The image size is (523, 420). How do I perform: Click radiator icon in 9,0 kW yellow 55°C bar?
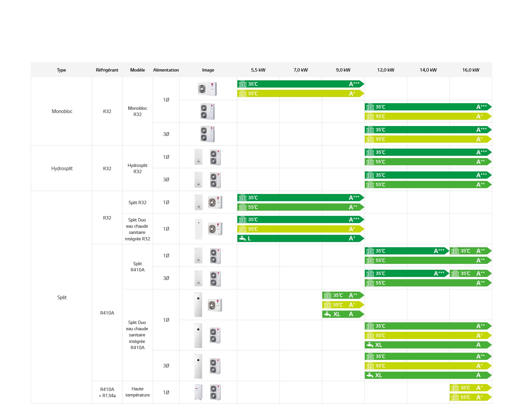(x=327, y=305)
